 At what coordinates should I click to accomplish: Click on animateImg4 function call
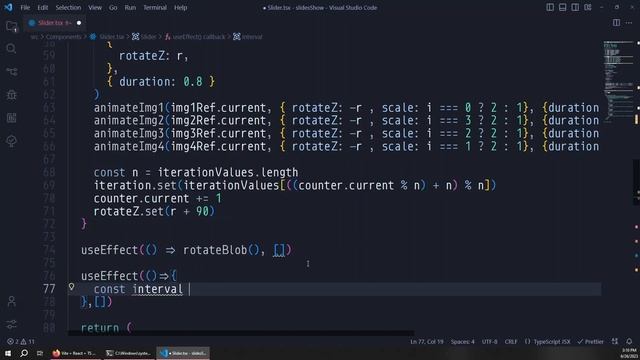pyautogui.click(x=129, y=147)
